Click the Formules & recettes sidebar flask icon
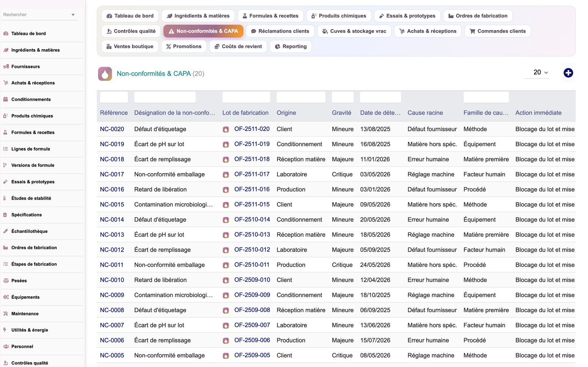This screenshot has height=367, width=588. pos(6,132)
